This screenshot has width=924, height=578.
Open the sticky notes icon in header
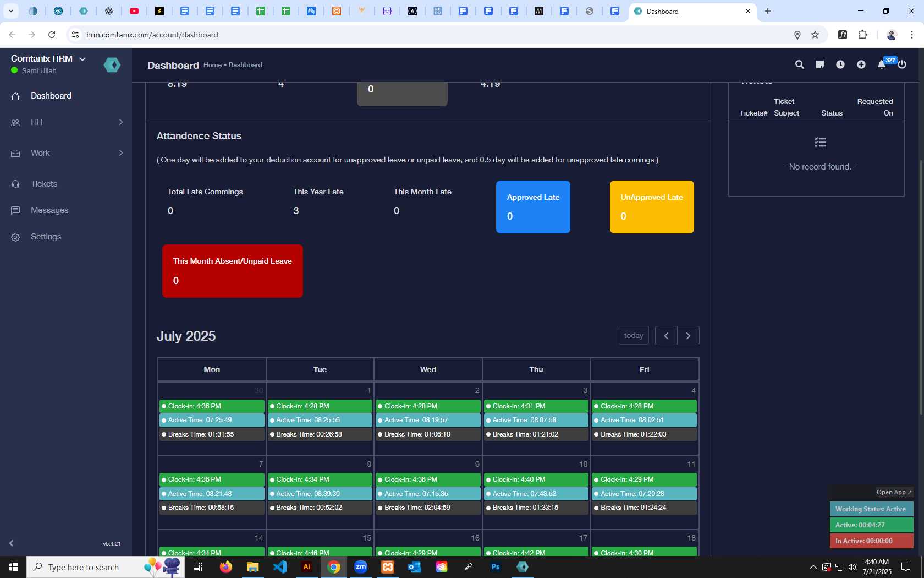[x=820, y=64]
